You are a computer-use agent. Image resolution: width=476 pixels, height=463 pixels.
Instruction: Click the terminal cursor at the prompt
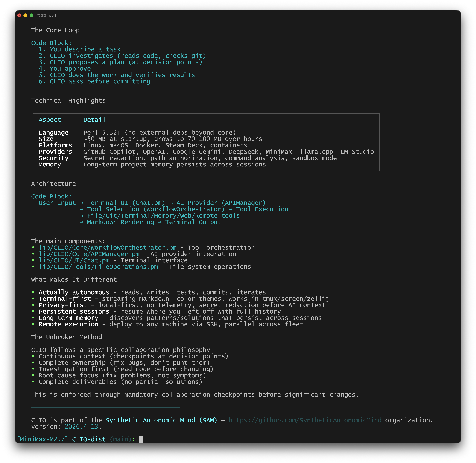tap(141, 439)
